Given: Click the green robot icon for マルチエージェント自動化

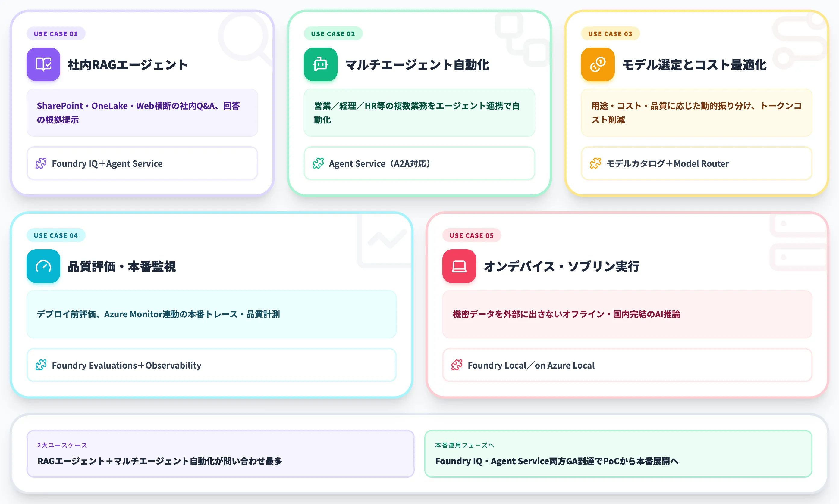Looking at the screenshot, I should click(321, 64).
